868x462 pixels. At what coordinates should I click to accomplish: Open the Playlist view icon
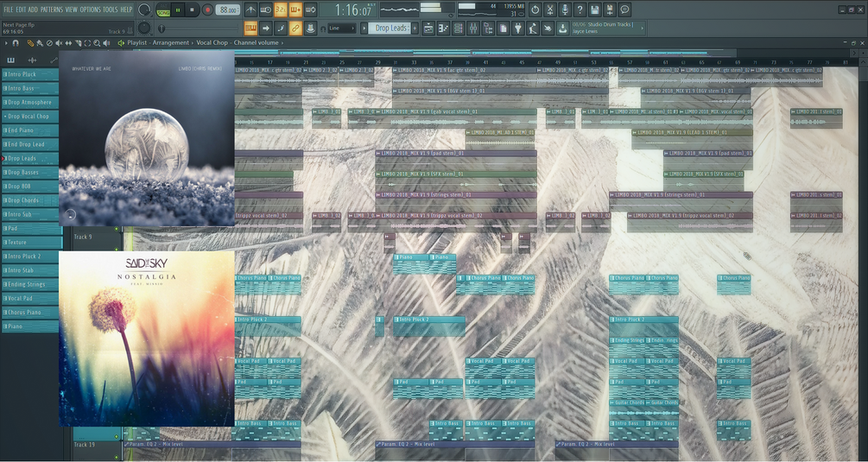point(428,28)
